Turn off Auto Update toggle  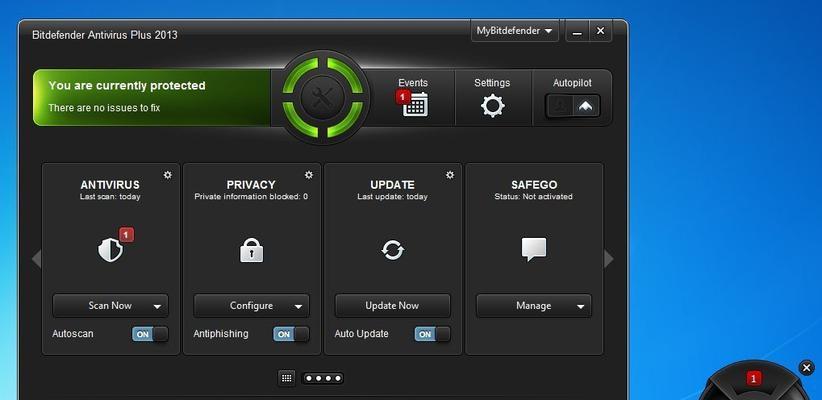tap(432, 334)
